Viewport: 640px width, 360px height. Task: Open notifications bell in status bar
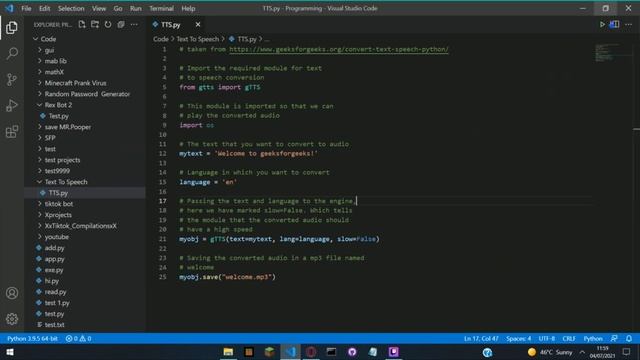pos(629,338)
